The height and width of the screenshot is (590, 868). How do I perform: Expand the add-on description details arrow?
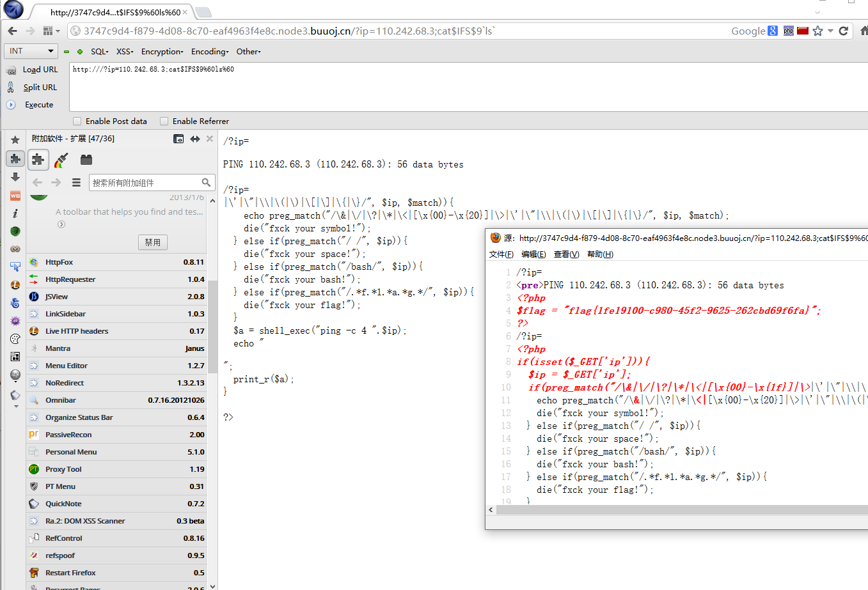(x=61, y=224)
